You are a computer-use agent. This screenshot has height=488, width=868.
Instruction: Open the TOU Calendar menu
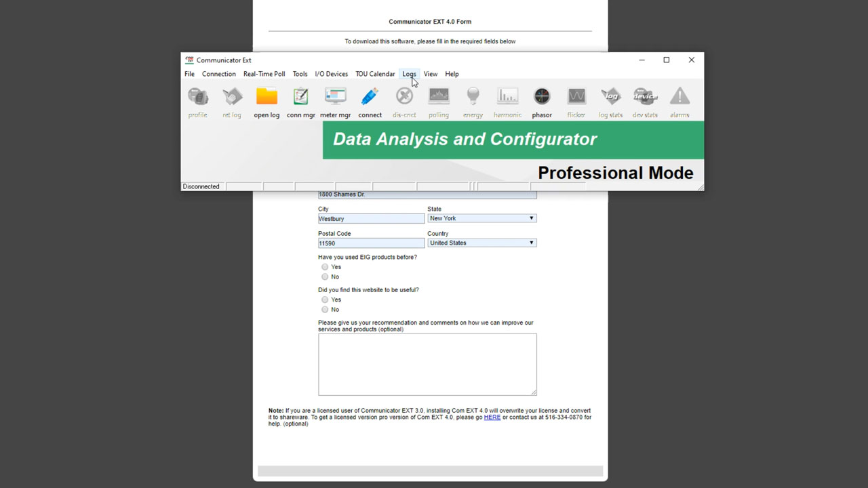pyautogui.click(x=375, y=74)
